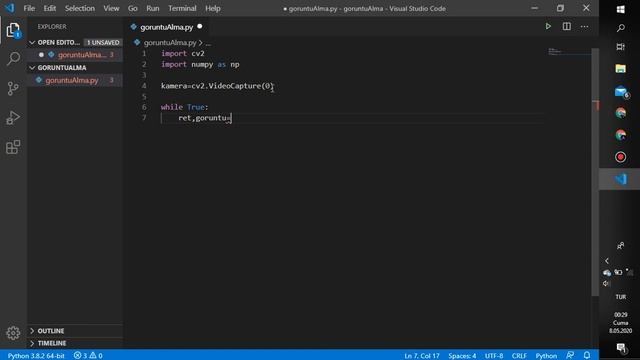Click second Chrome icon on taskbar
The height and width of the screenshot is (360, 640).
tap(620, 135)
